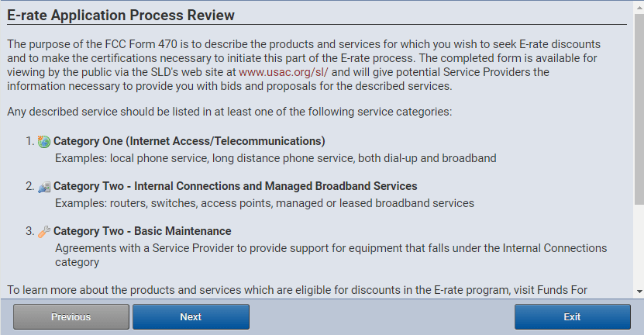Click the Previous button

coord(71,317)
